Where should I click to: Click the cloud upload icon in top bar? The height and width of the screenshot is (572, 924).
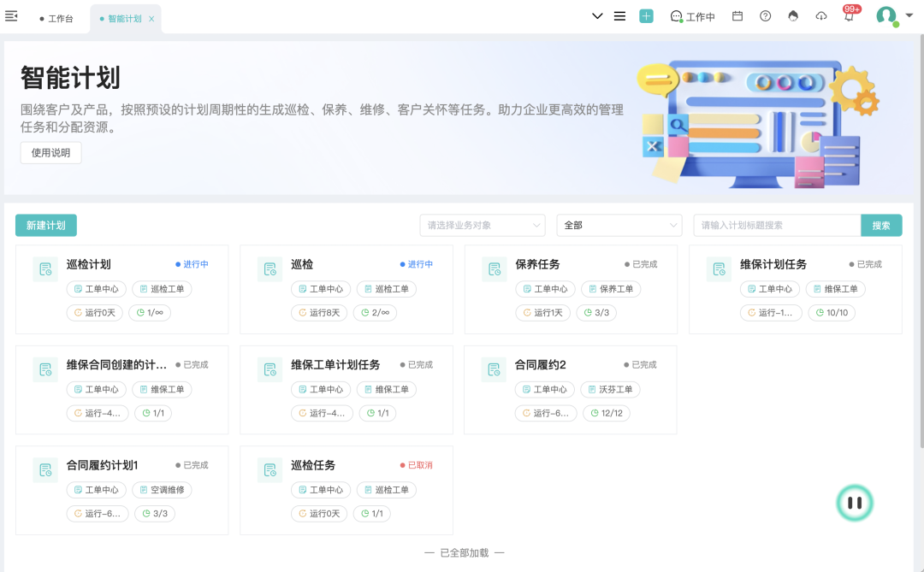coord(820,15)
